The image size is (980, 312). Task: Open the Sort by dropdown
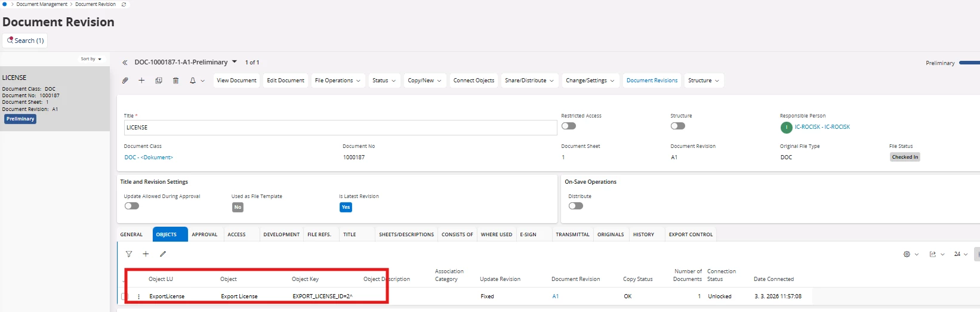tap(91, 59)
